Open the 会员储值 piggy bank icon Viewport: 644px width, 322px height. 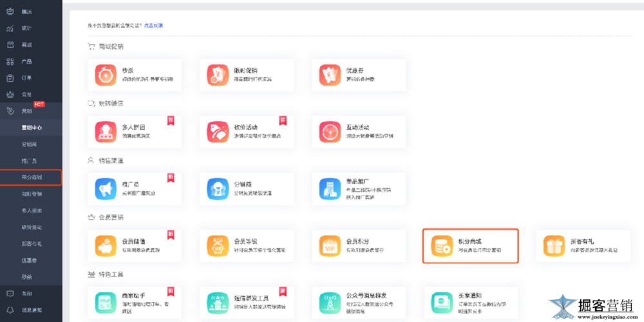click(x=105, y=245)
